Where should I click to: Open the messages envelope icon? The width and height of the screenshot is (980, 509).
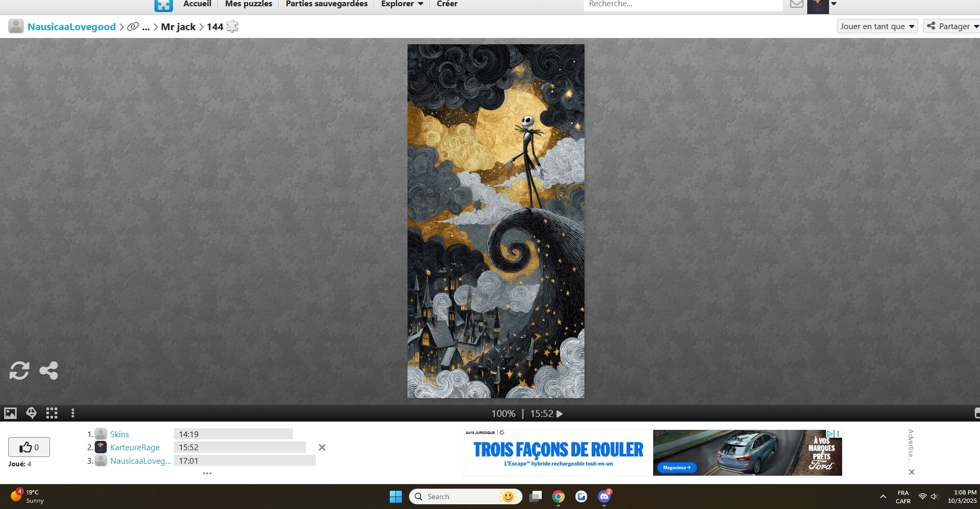[x=796, y=4]
